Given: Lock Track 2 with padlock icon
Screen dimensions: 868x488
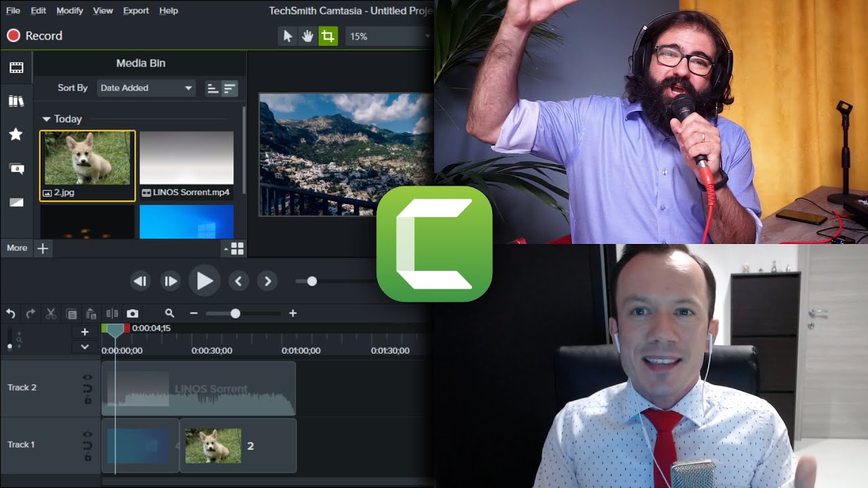Looking at the screenshot, I should pyautogui.click(x=87, y=401).
